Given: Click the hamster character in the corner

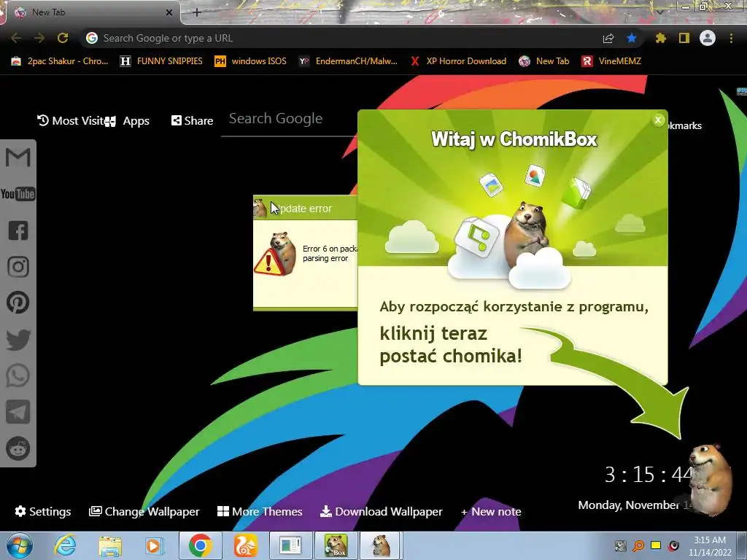Looking at the screenshot, I should pos(710,480).
